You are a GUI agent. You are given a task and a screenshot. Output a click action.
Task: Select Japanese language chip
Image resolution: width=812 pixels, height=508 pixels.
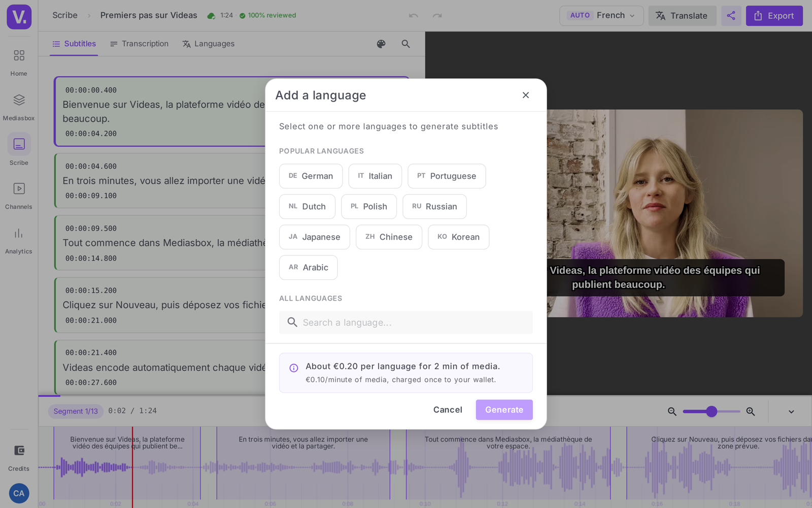[x=315, y=237]
